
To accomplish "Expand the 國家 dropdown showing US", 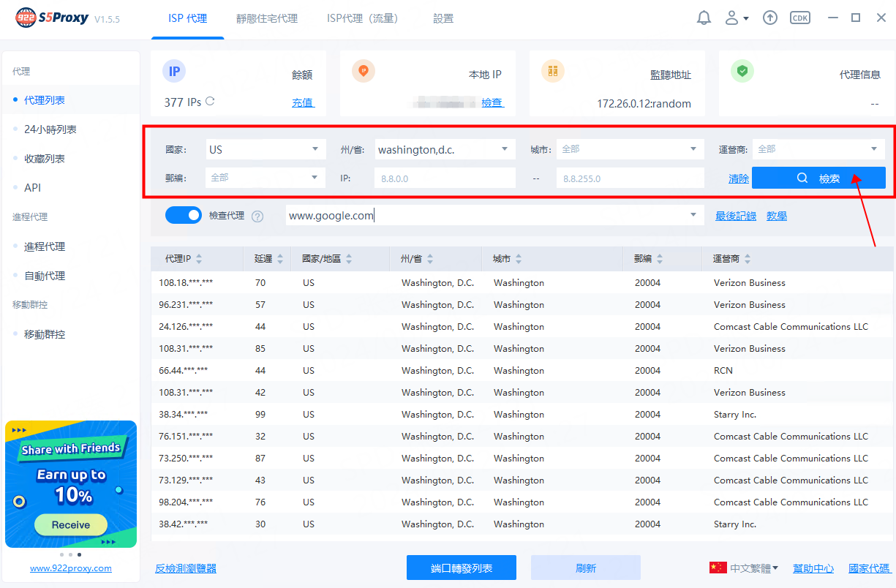I will click(x=265, y=149).
